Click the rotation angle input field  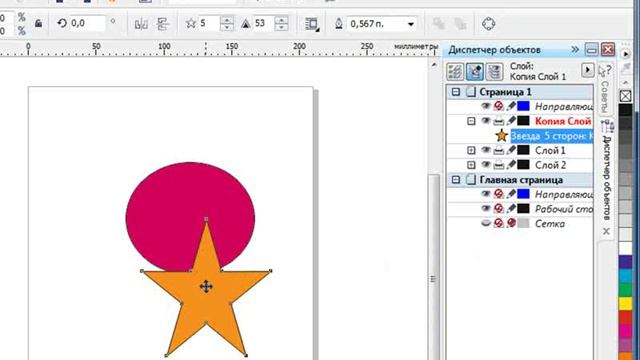pyautogui.click(x=87, y=23)
